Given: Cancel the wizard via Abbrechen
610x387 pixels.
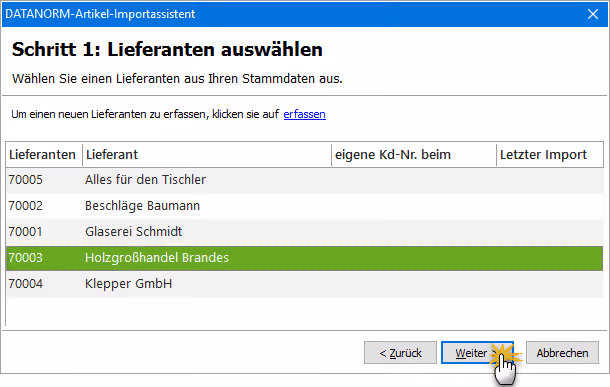Looking at the screenshot, I should pyautogui.click(x=562, y=353).
